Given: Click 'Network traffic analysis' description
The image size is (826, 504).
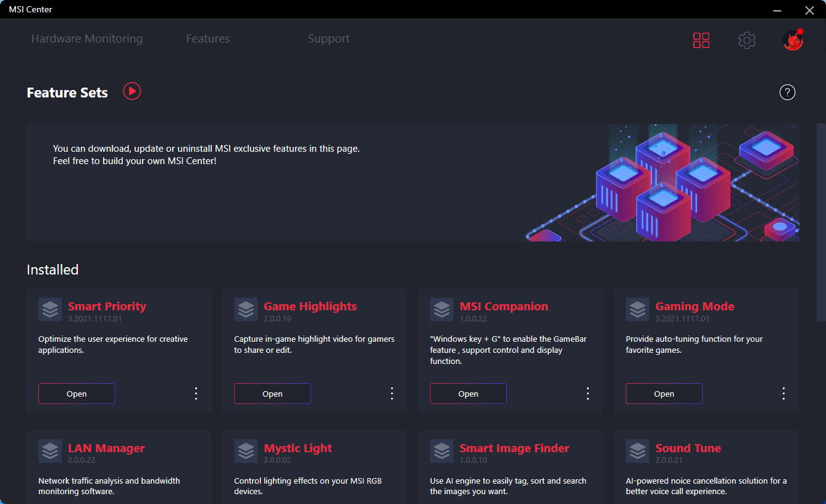Looking at the screenshot, I should coord(109,486).
